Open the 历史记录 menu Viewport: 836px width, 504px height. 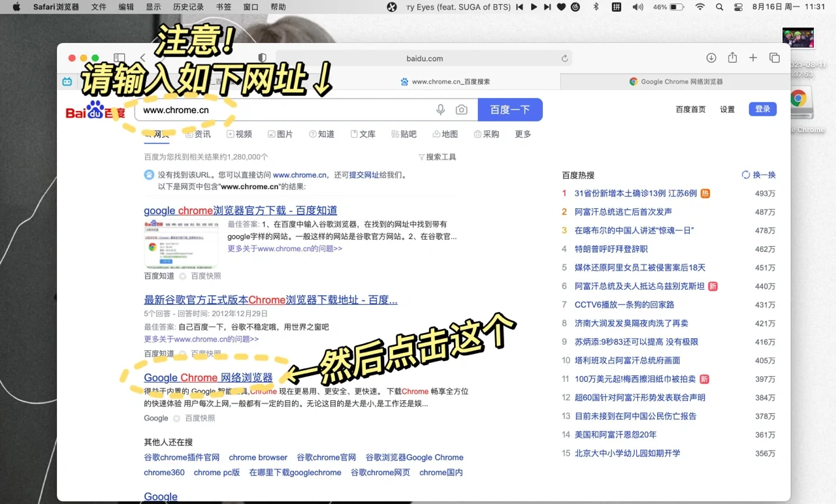(x=189, y=7)
